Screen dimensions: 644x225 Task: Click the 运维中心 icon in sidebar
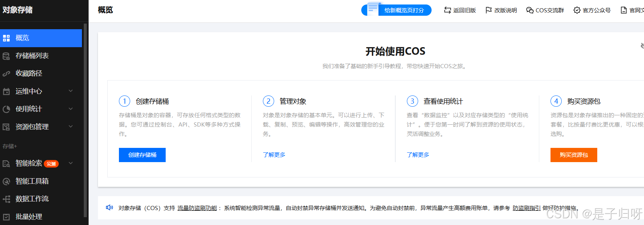(6, 91)
